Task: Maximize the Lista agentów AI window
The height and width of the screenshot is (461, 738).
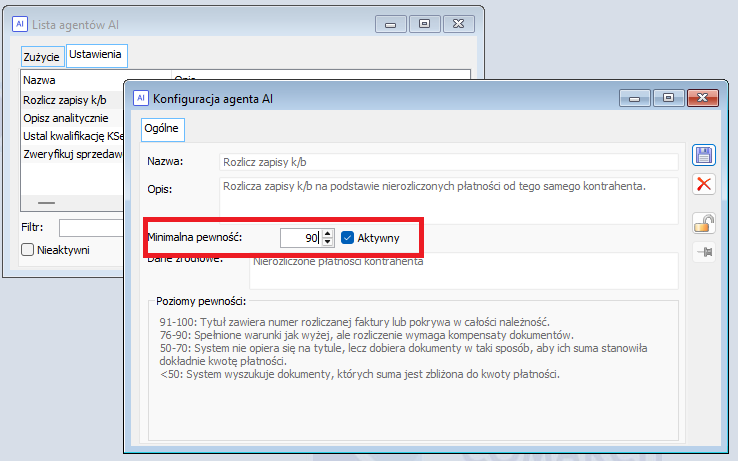Action: tap(425, 24)
